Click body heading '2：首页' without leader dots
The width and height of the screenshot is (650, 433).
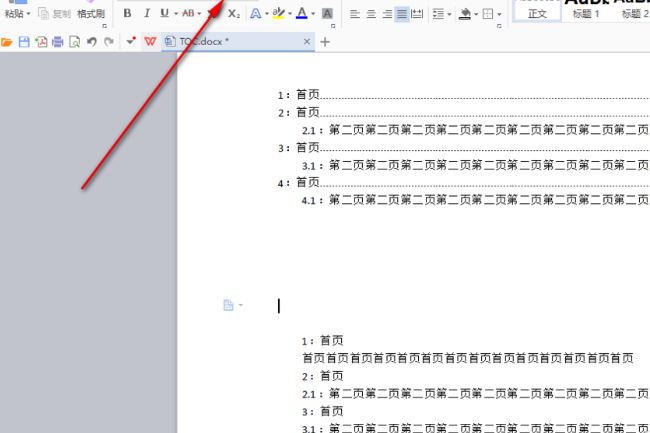tap(323, 376)
